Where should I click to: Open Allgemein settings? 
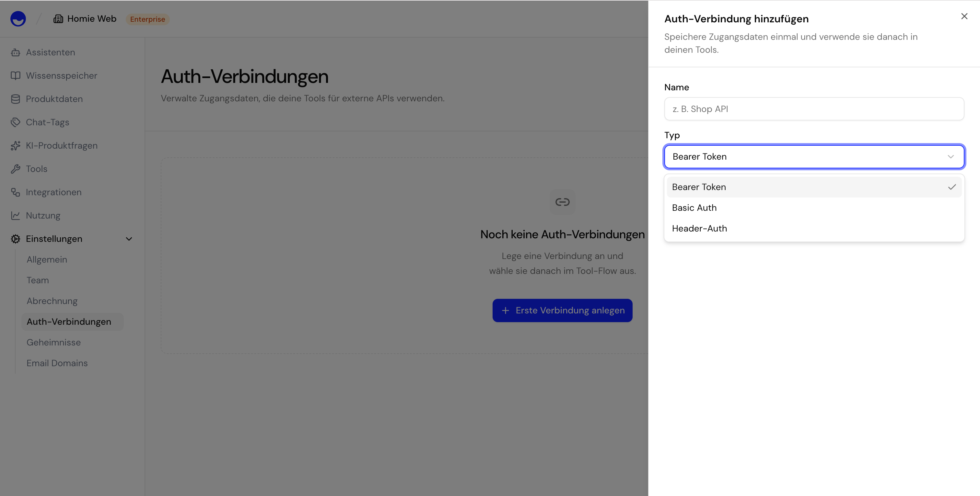pyautogui.click(x=47, y=260)
